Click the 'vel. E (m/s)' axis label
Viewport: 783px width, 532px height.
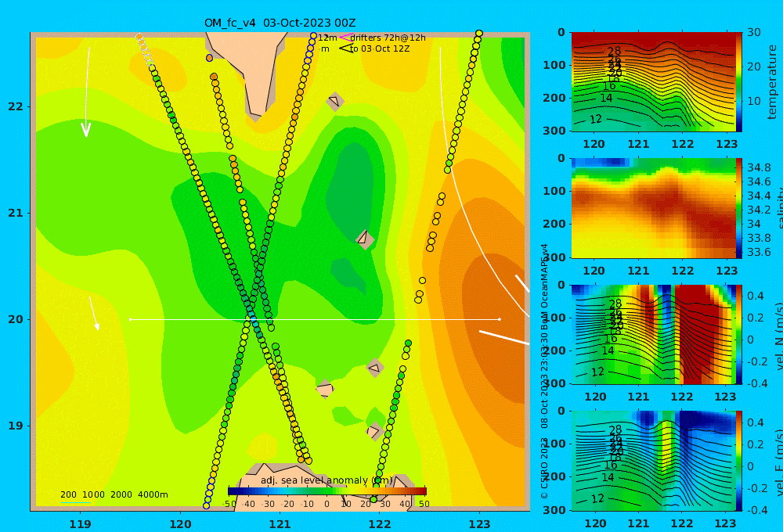(778, 463)
